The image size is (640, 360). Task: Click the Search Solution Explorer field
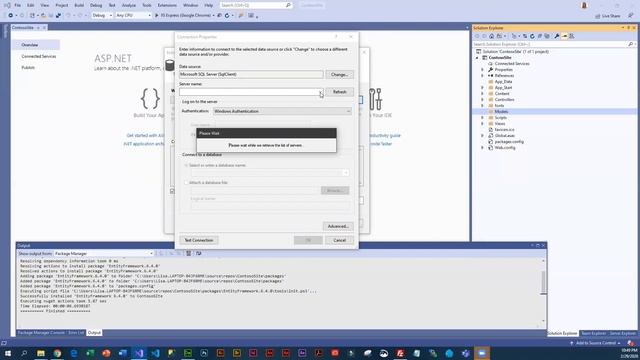click(550, 44)
